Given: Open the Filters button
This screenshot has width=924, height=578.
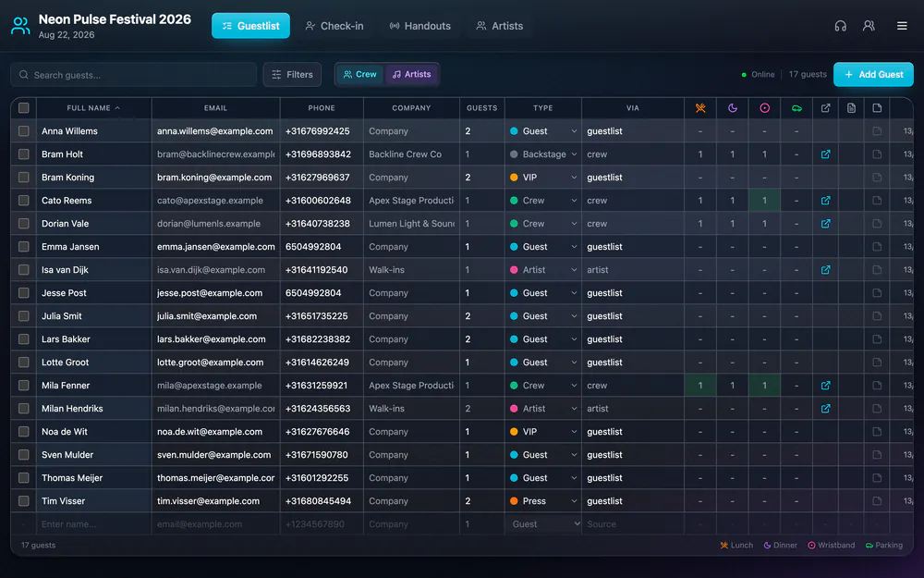Looking at the screenshot, I should pos(292,74).
